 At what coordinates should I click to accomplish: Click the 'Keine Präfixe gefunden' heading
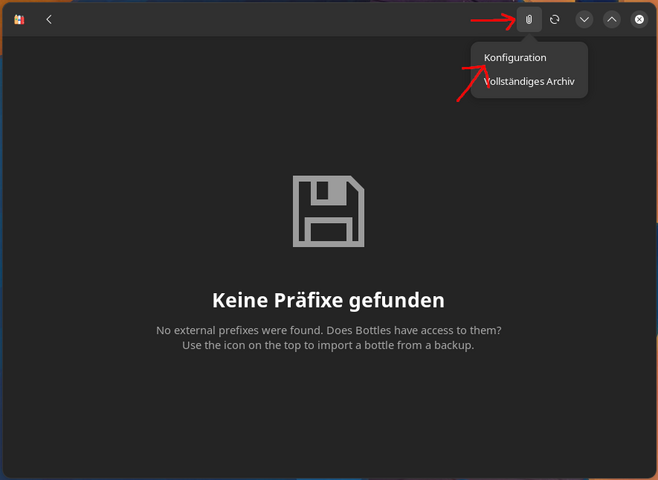[x=328, y=300]
